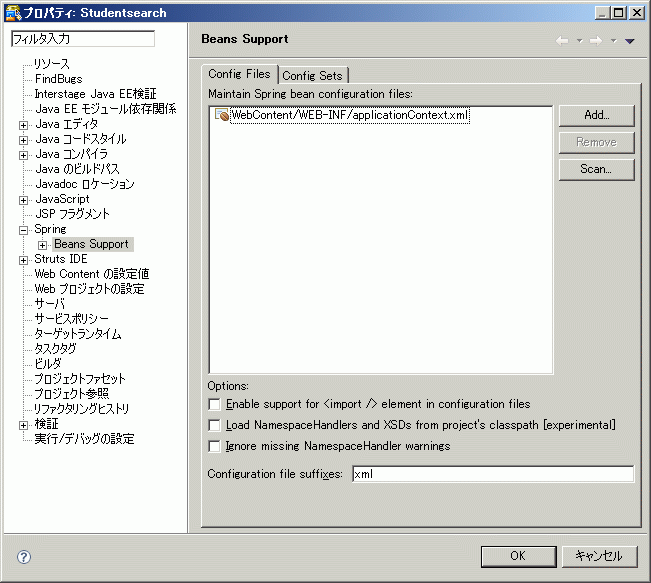Select Javadoc ロケーション item

pyautogui.click(x=85, y=184)
